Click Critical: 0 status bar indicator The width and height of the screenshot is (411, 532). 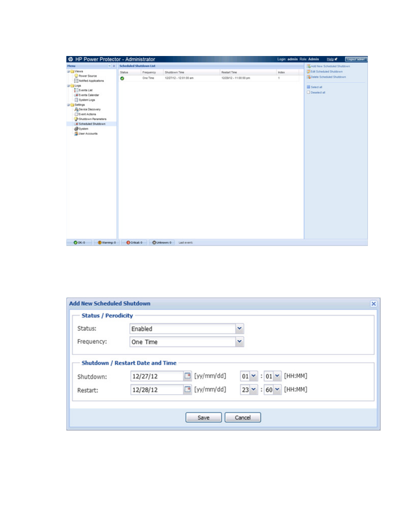(x=134, y=243)
